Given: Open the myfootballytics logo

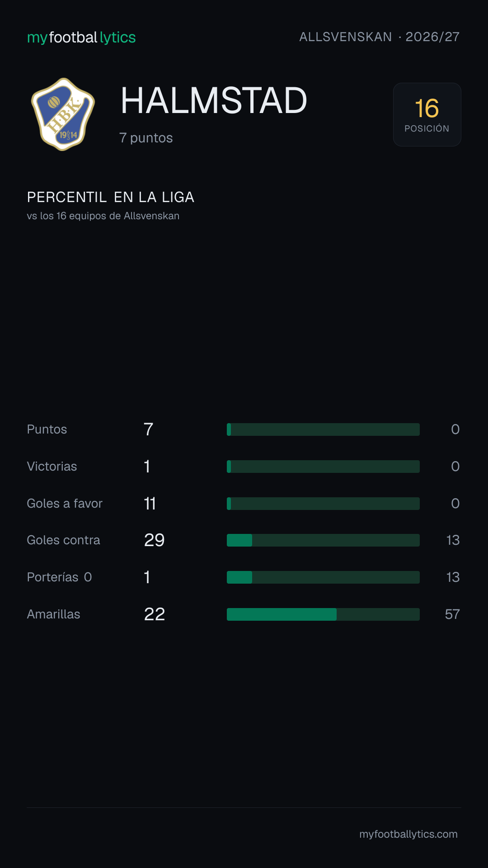Looking at the screenshot, I should (x=81, y=38).
